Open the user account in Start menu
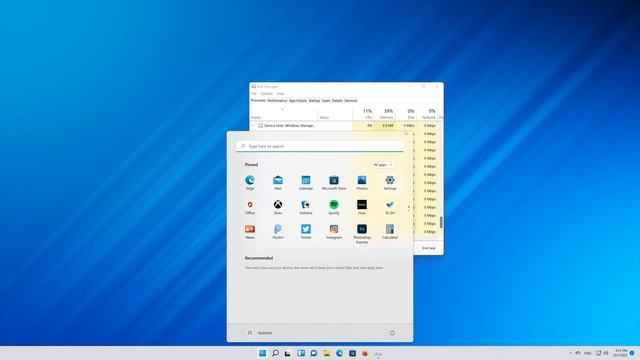This screenshot has width=640, height=360. pos(260,333)
